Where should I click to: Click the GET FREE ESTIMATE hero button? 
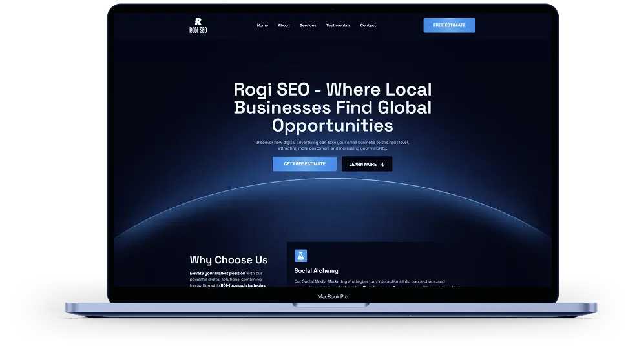point(304,164)
